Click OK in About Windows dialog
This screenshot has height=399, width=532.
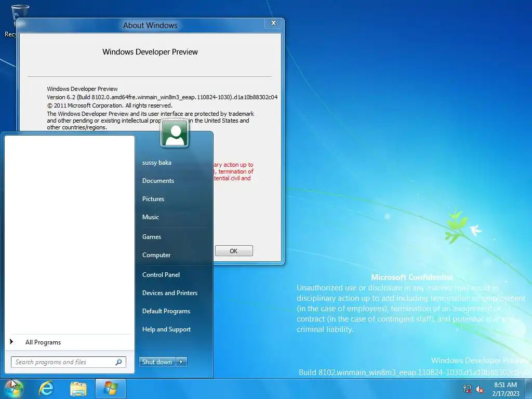click(x=234, y=251)
